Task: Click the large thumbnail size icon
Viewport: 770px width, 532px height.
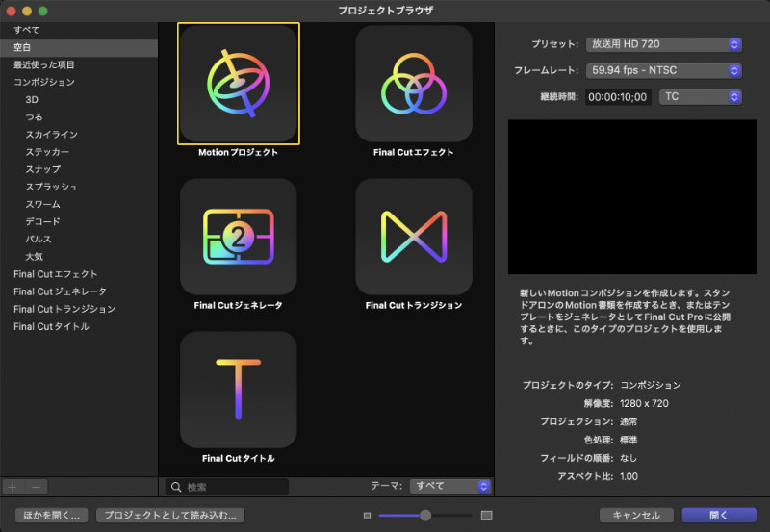Action: click(486, 516)
